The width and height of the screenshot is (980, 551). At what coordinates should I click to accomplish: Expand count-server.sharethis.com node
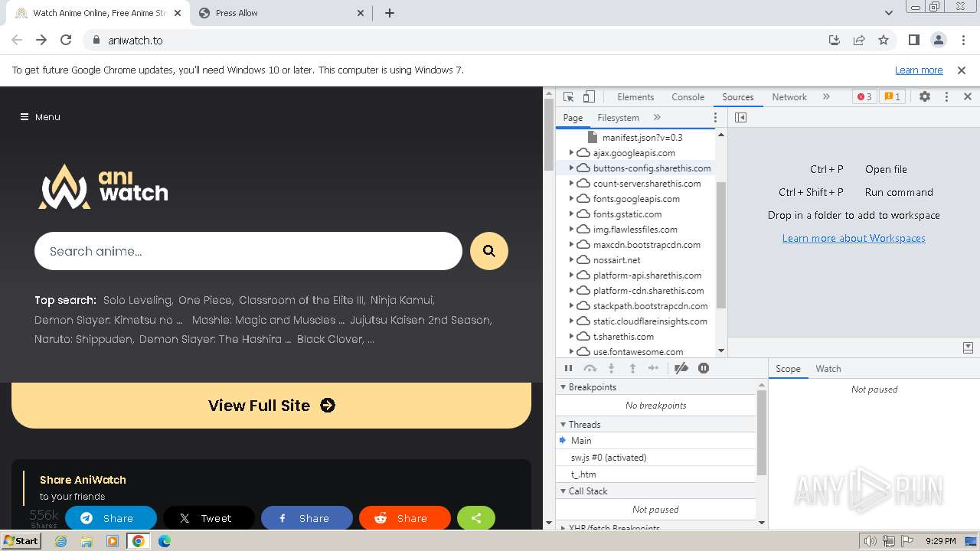[x=571, y=184]
